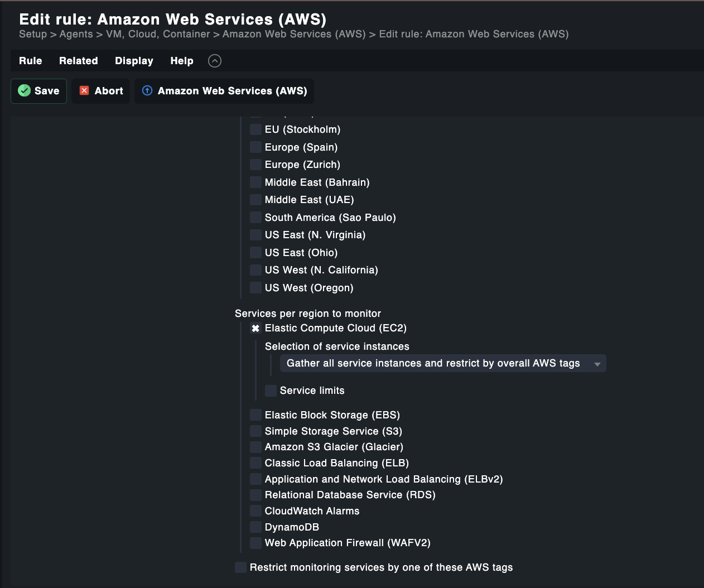Click the blue up-arrow icon beside Amazon Web Services

point(147,90)
